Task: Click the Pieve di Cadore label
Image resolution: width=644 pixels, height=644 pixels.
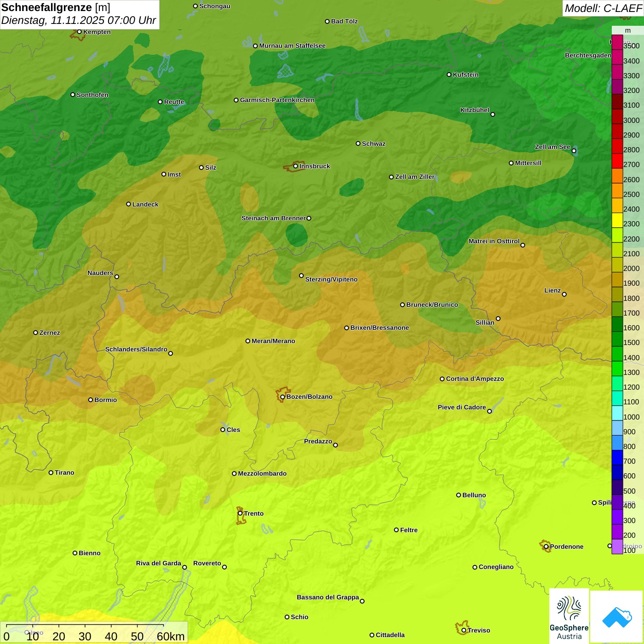Action: tap(462, 407)
